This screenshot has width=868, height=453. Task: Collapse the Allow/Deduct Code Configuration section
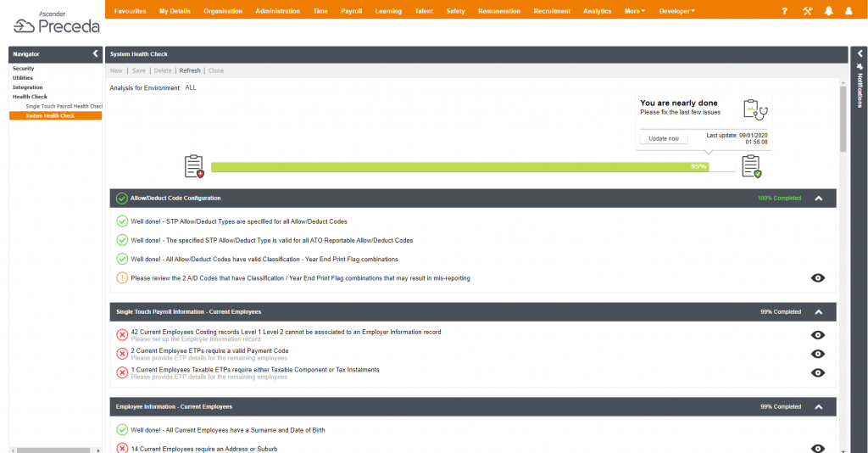819,199
